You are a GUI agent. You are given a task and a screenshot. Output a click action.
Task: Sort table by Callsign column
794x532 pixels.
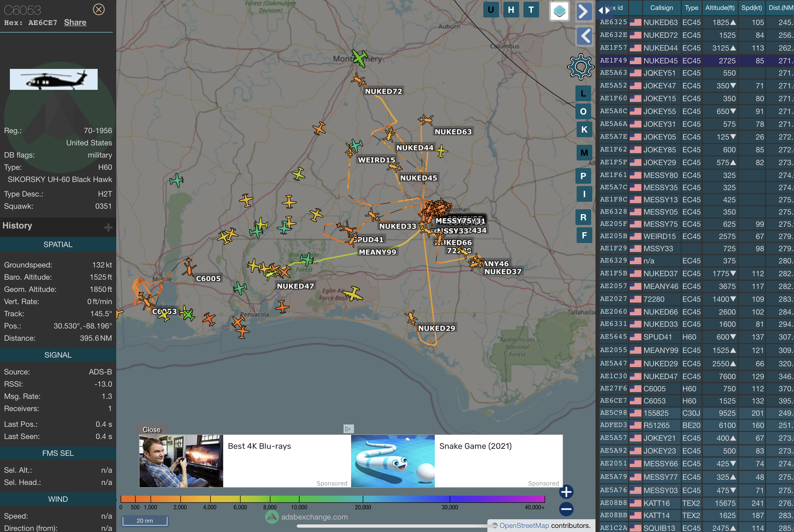661,8
